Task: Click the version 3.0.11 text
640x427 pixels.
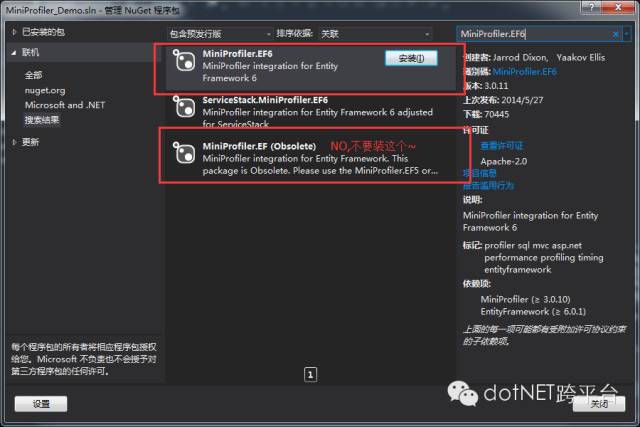Action: [496, 86]
